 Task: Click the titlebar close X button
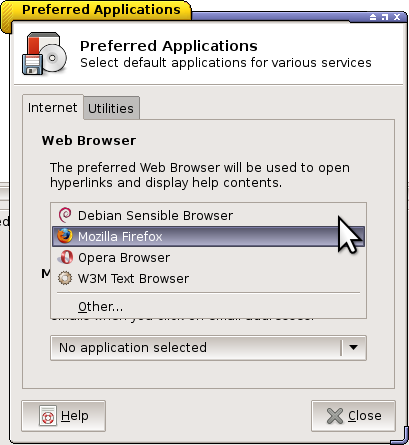pos(397,17)
